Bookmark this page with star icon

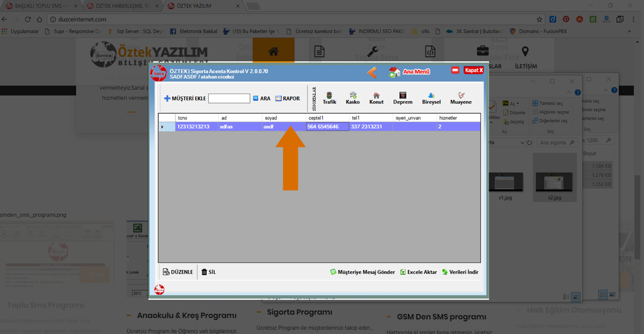(x=539, y=19)
